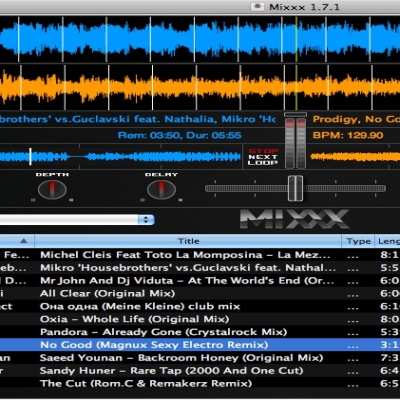Sort library by Title column

click(x=188, y=241)
